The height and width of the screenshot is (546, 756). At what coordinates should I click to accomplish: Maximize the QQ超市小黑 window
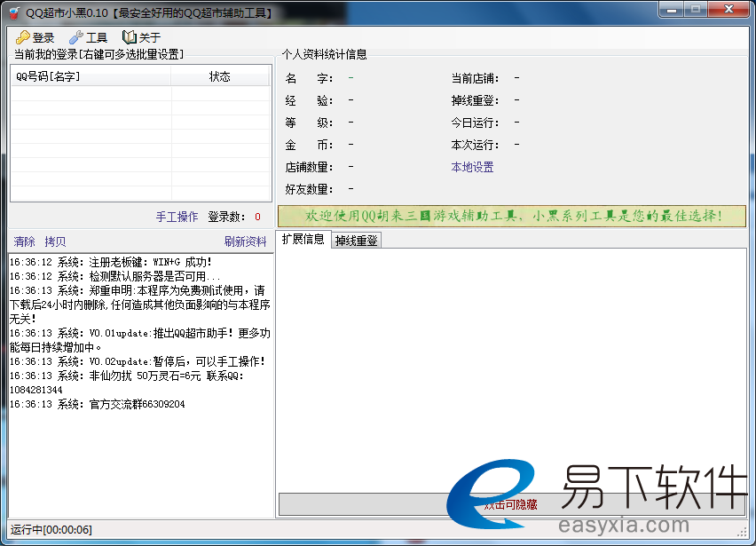coord(696,9)
